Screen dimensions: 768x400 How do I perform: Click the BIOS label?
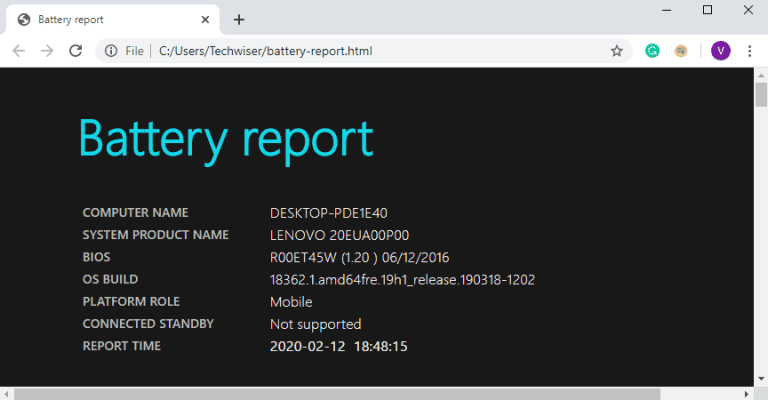point(96,257)
